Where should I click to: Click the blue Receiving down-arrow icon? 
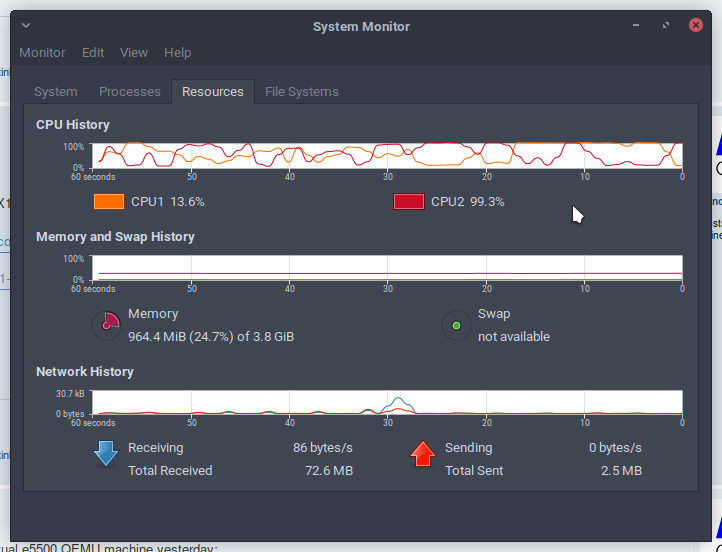point(106,455)
